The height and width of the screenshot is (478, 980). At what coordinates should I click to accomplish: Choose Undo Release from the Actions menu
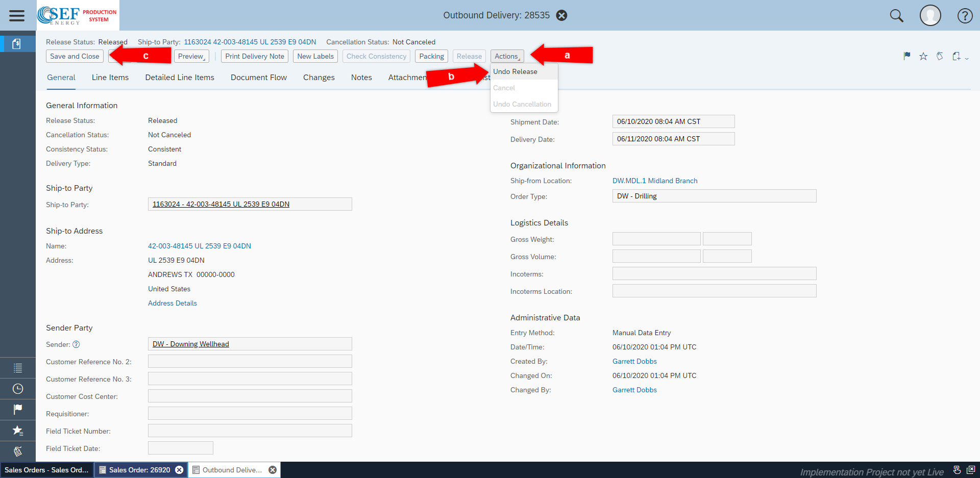[x=515, y=71]
